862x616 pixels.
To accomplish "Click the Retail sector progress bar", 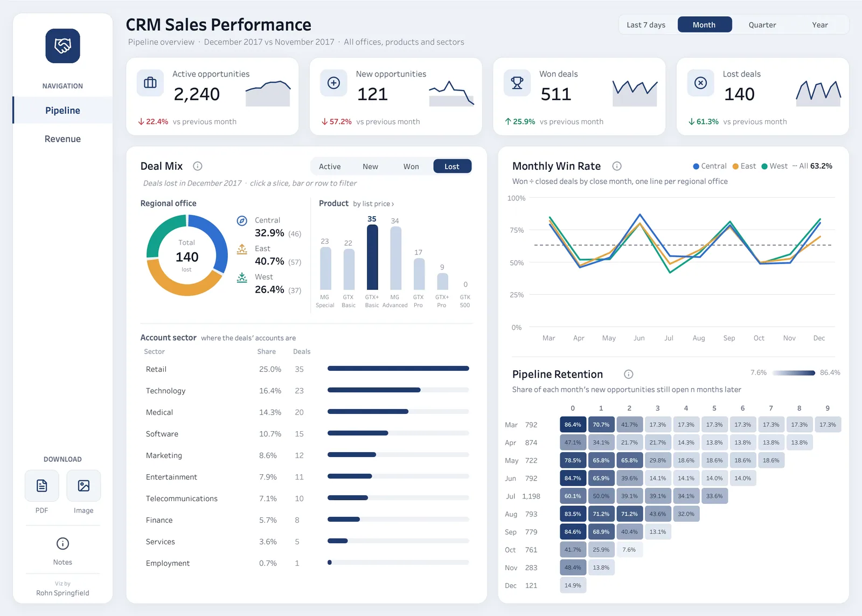I will point(398,369).
